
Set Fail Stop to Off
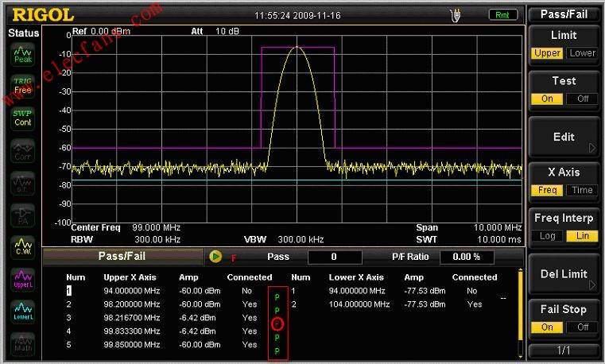click(582, 327)
